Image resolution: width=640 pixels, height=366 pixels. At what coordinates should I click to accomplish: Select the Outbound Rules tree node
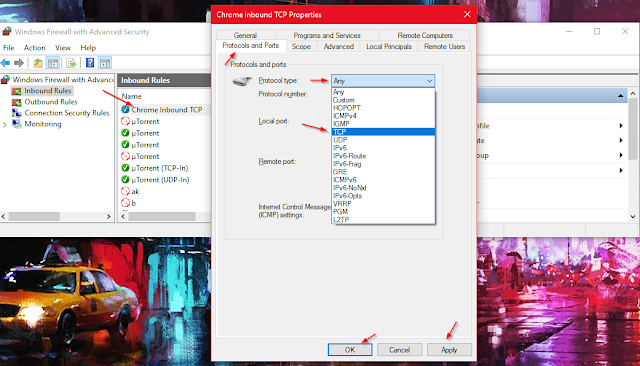[x=51, y=102]
